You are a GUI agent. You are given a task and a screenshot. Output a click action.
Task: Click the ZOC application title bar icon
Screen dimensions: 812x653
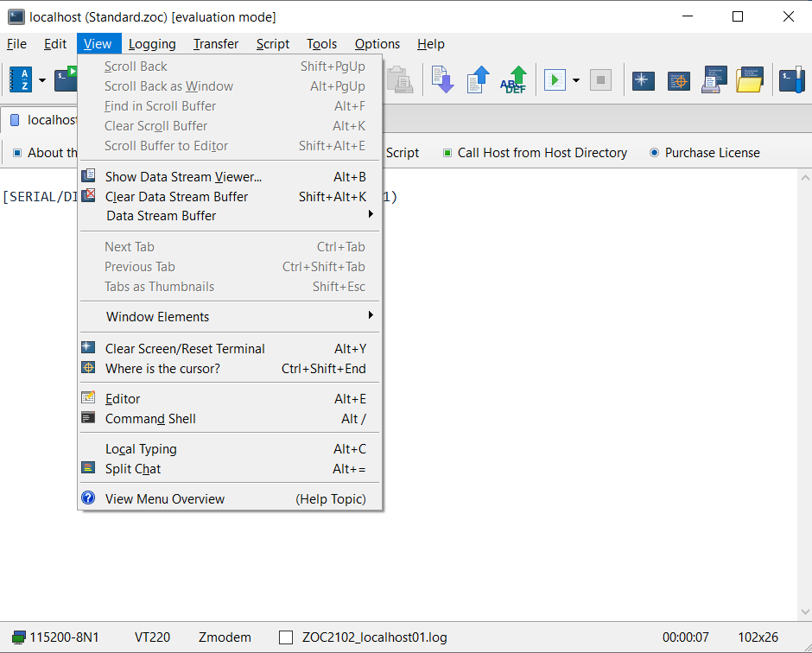pyautogui.click(x=16, y=17)
